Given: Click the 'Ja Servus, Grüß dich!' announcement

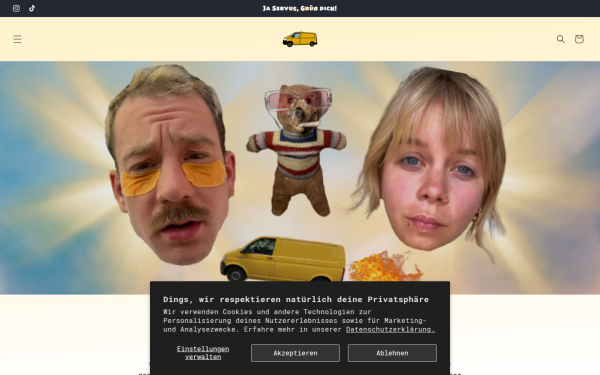Looking at the screenshot, I should point(300,8).
